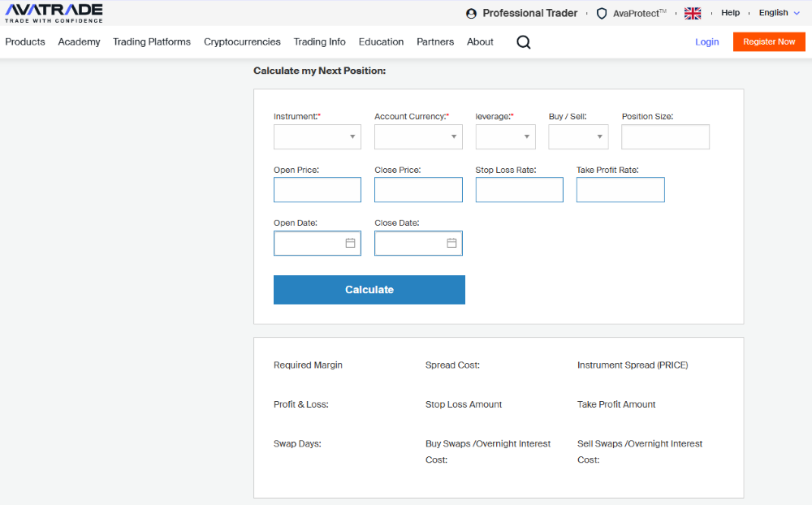Focus the Position Size field
Viewport: 812px width, 505px height.
665,137
